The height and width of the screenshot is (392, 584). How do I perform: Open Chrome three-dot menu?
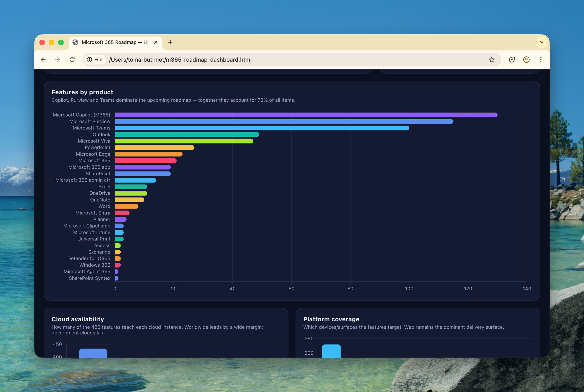click(x=541, y=60)
